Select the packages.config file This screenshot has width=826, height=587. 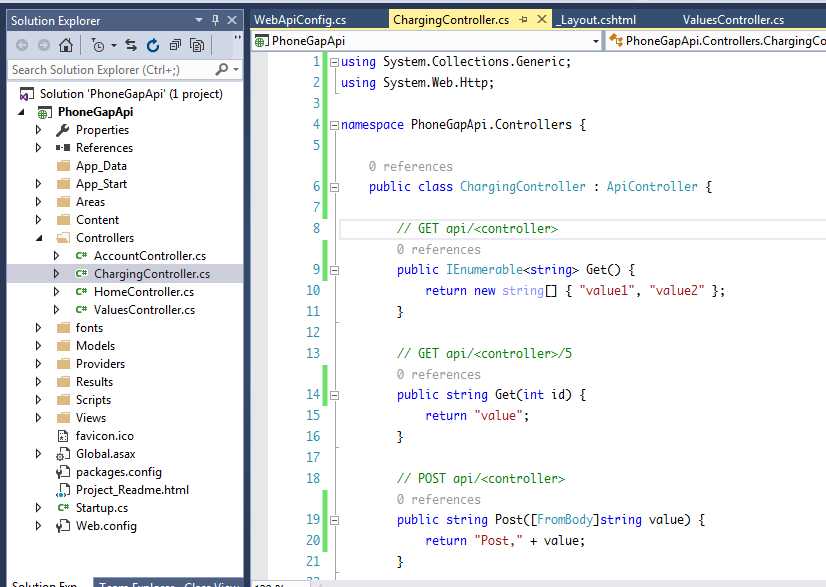click(x=119, y=472)
